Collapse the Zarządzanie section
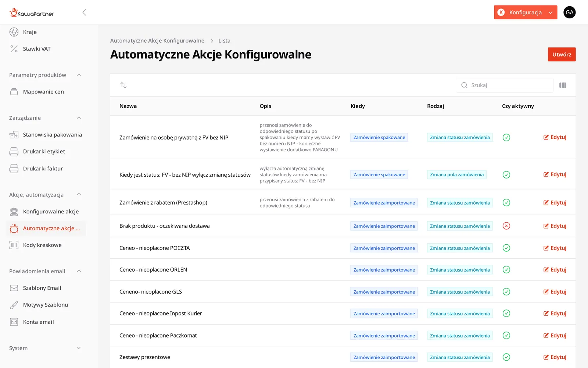Image resolution: width=588 pixels, height=368 pixels. [x=79, y=118]
